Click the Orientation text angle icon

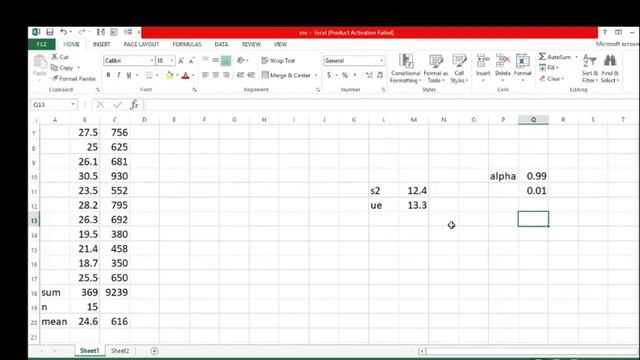(241, 60)
